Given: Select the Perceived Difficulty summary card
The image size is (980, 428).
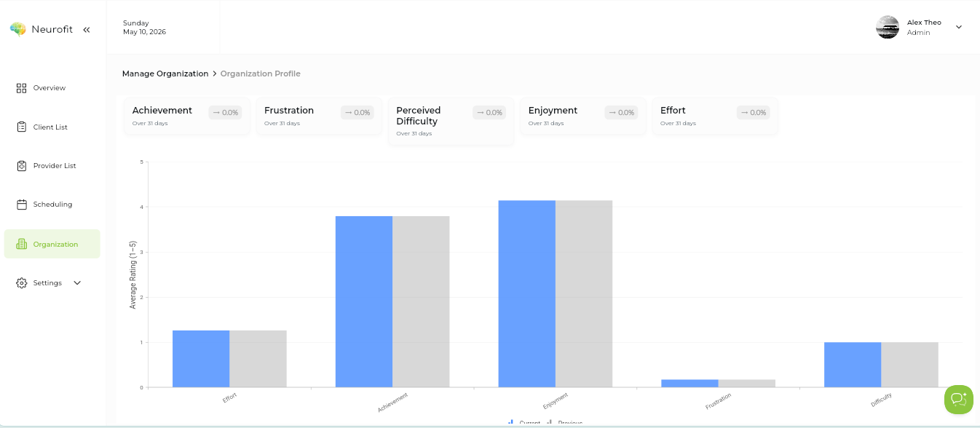Looking at the screenshot, I should click(x=451, y=121).
